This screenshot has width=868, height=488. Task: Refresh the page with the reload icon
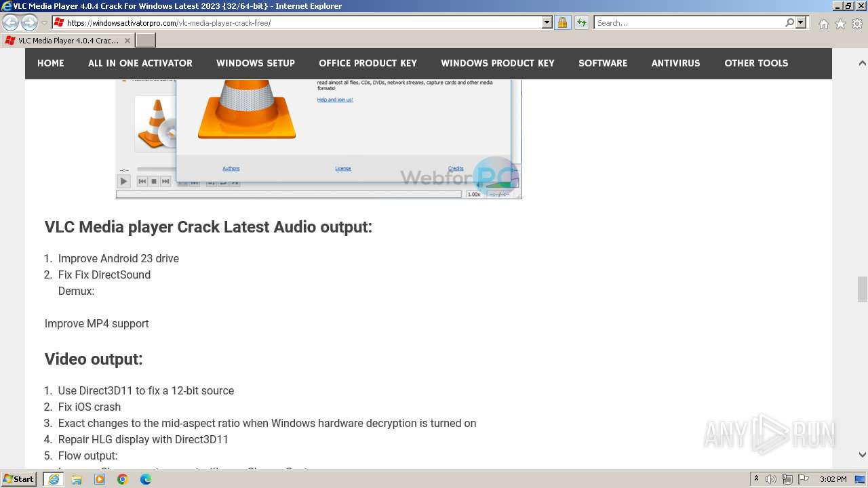[x=581, y=22]
